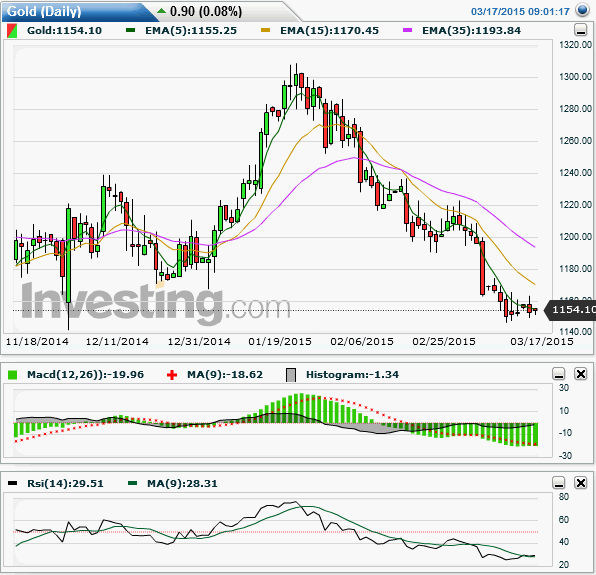Click the 1260.00 price axis label
The image size is (596, 575).
click(x=575, y=141)
